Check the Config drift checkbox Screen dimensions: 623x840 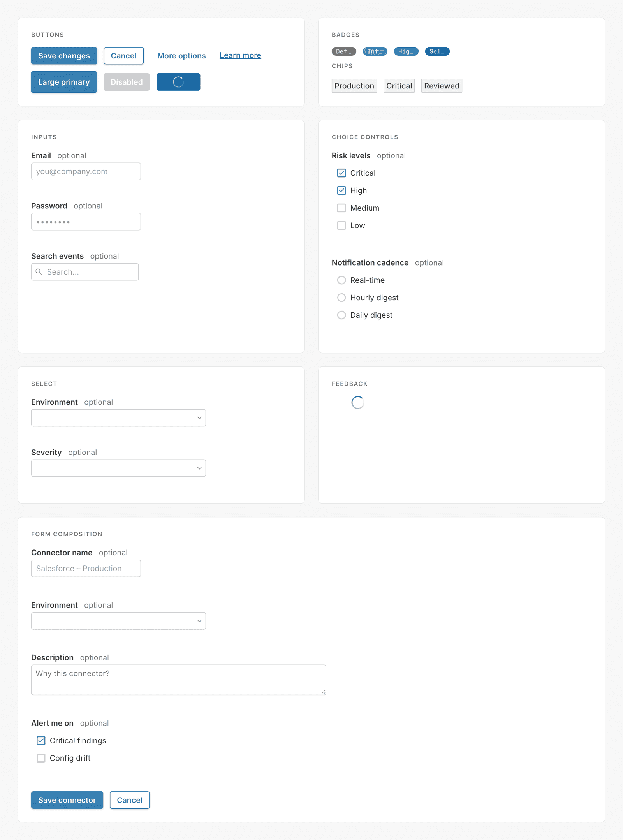[x=41, y=758]
